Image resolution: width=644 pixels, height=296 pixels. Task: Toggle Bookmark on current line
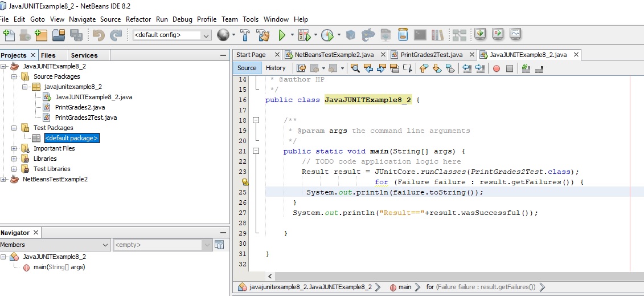pos(450,68)
